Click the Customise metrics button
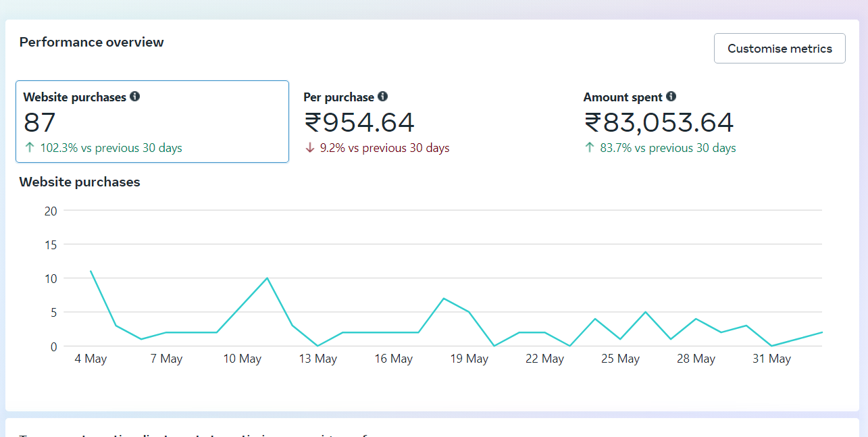868x437 pixels. click(780, 49)
